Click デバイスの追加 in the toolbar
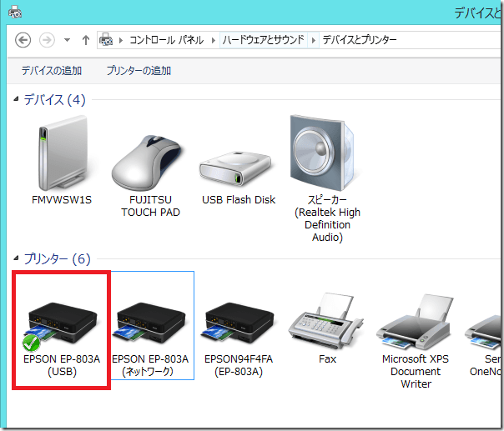The image size is (504, 431). pos(52,71)
